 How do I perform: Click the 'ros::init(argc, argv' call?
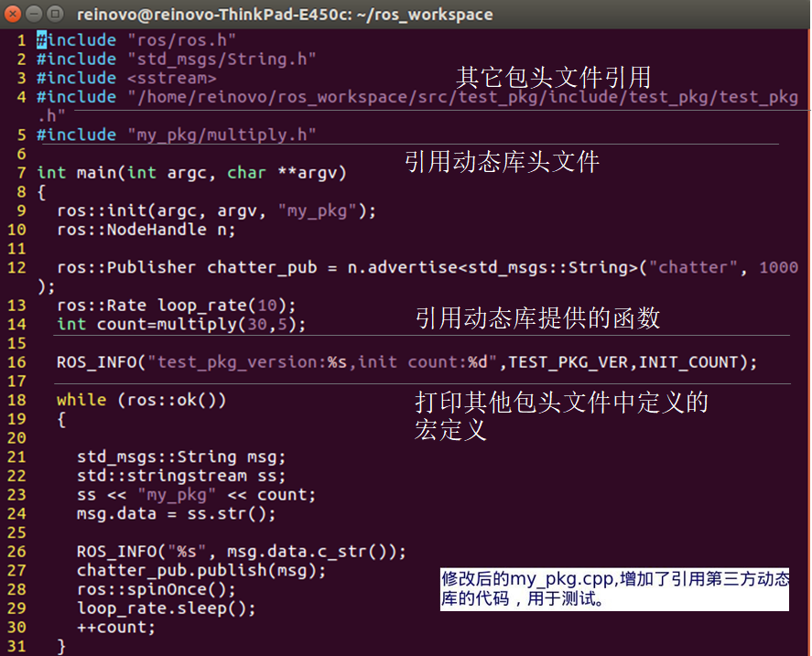[157, 210]
